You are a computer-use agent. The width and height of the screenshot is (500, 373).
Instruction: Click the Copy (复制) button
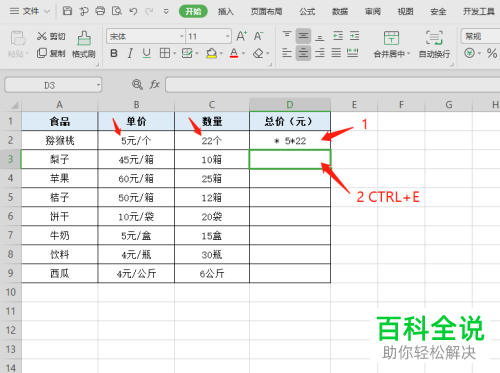(51, 53)
